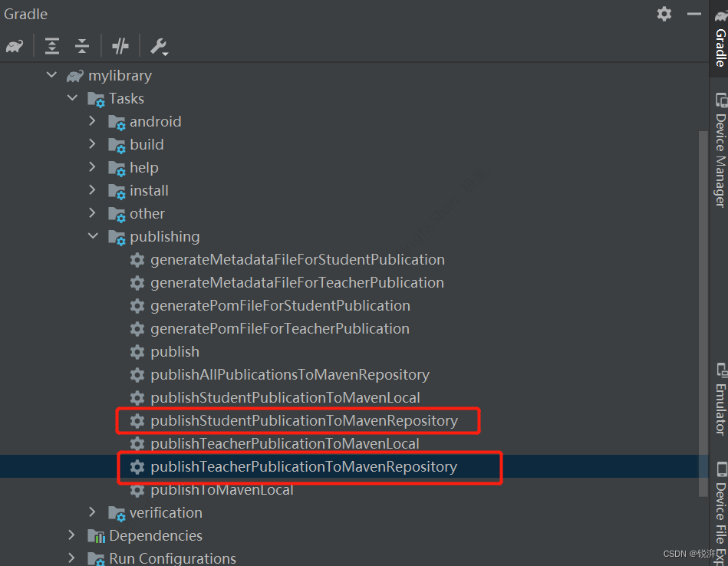This screenshot has width=728, height=566.
Task: Collapse the publishing task group
Action: coord(93,236)
